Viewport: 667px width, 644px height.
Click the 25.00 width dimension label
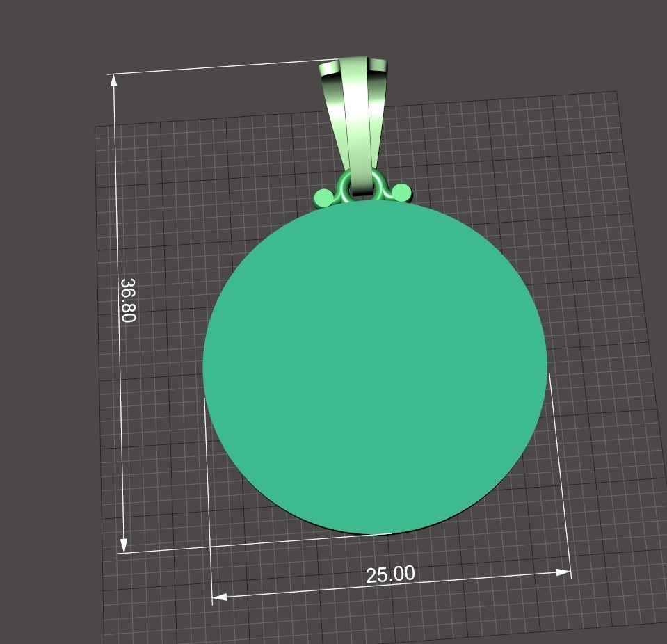coord(390,574)
